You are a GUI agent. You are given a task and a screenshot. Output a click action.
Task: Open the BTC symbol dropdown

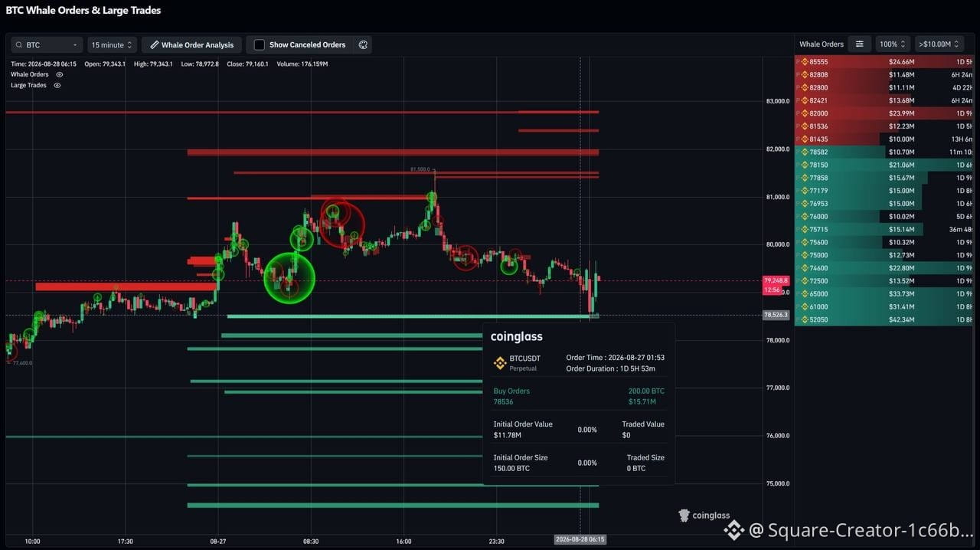pyautogui.click(x=47, y=45)
